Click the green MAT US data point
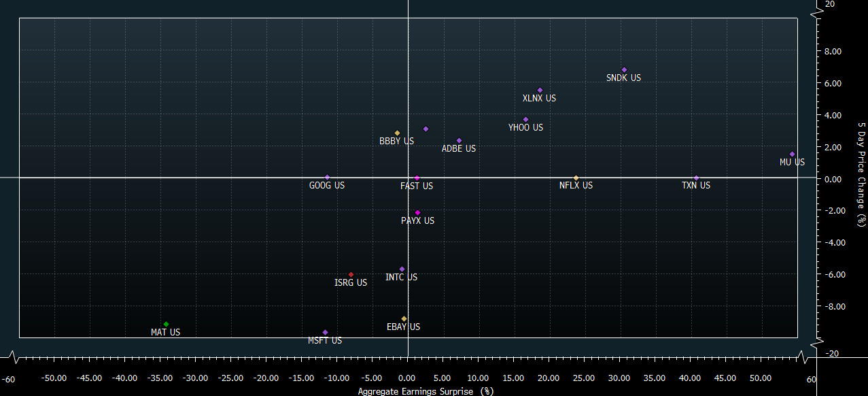This screenshot has height=396, width=868. pyautogui.click(x=166, y=324)
